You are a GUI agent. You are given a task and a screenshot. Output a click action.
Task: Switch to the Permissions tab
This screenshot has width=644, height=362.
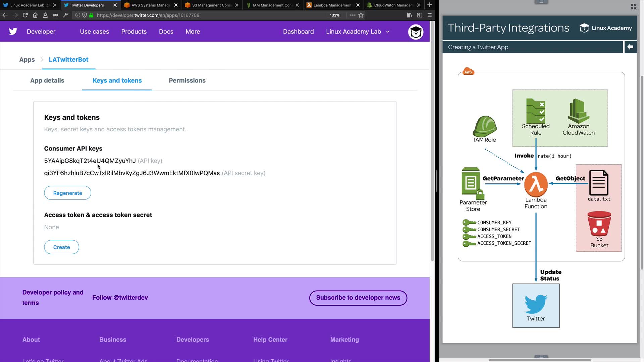187,80
